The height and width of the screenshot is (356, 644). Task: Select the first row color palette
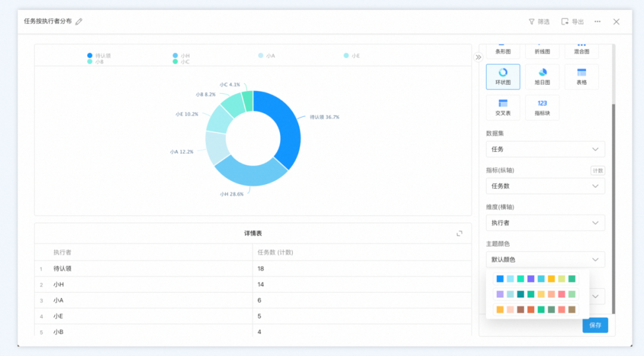point(536,278)
